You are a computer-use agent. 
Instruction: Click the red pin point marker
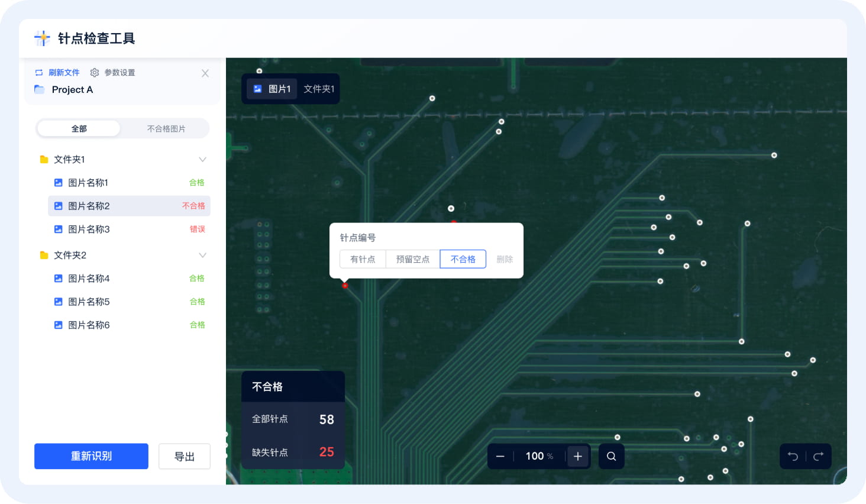pos(345,286)
